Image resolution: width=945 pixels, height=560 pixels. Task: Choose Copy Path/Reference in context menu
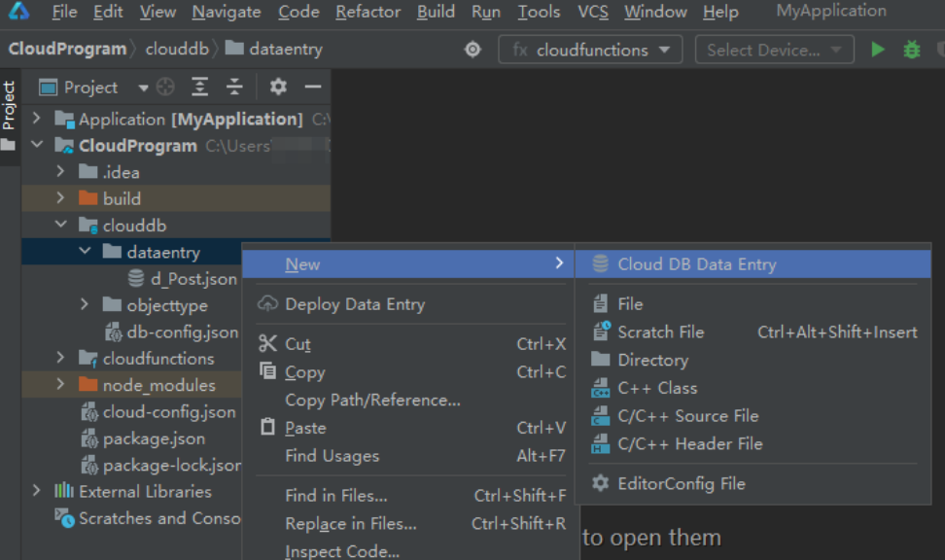pyautogui.click(x=408, y=400)
